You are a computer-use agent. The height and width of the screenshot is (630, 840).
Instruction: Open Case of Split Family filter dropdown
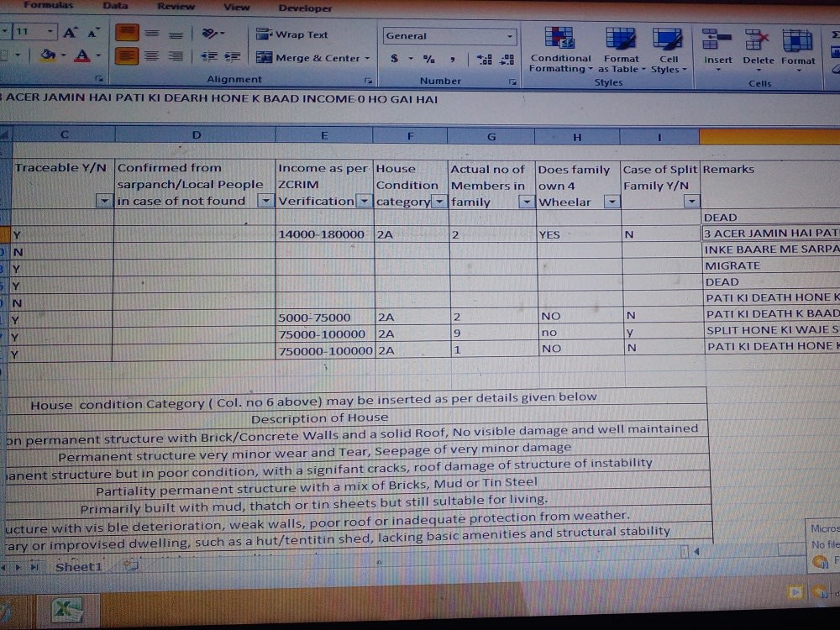pyautogui.click(x=691, y=202)
